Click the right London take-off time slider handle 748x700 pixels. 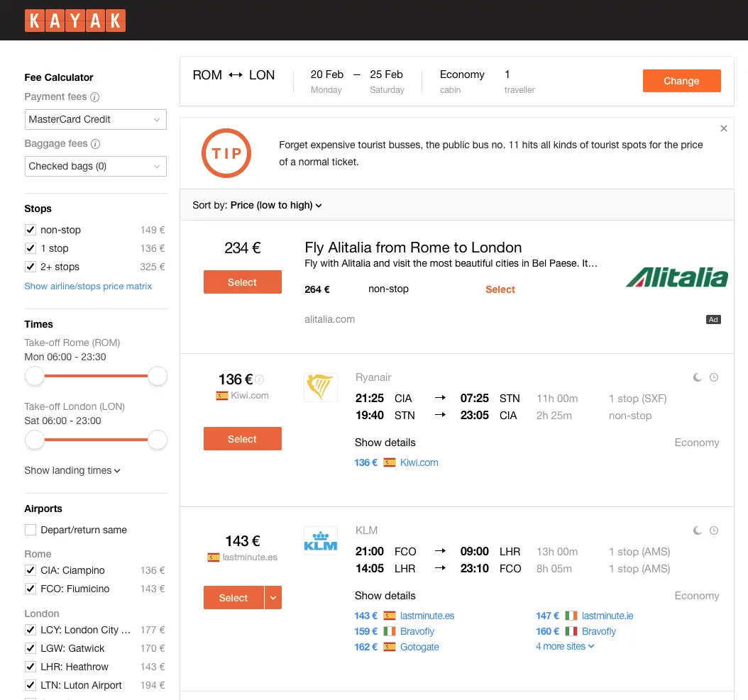pos(158,440)
